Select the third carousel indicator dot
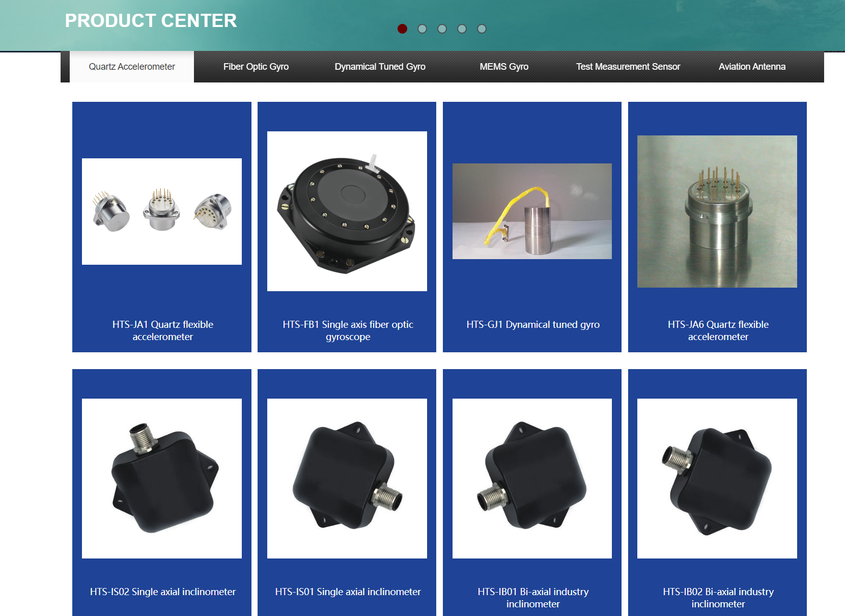 pos(442,29)
